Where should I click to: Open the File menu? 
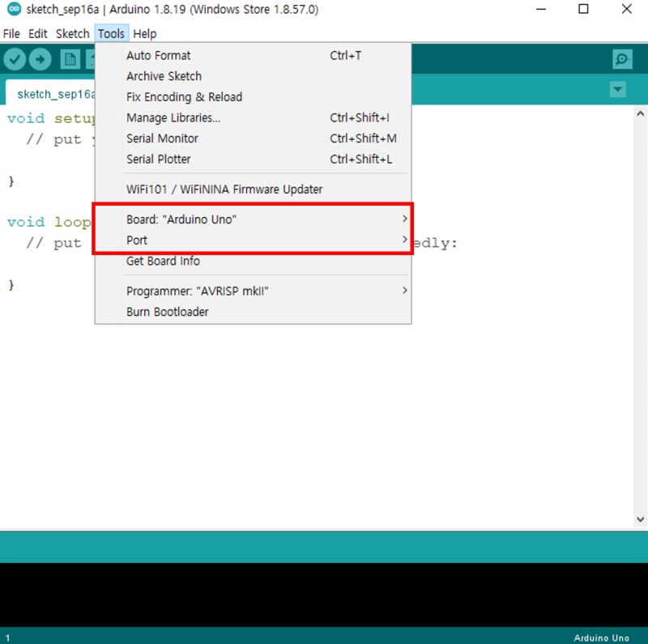pyautogui.click(x=11, y=34)
